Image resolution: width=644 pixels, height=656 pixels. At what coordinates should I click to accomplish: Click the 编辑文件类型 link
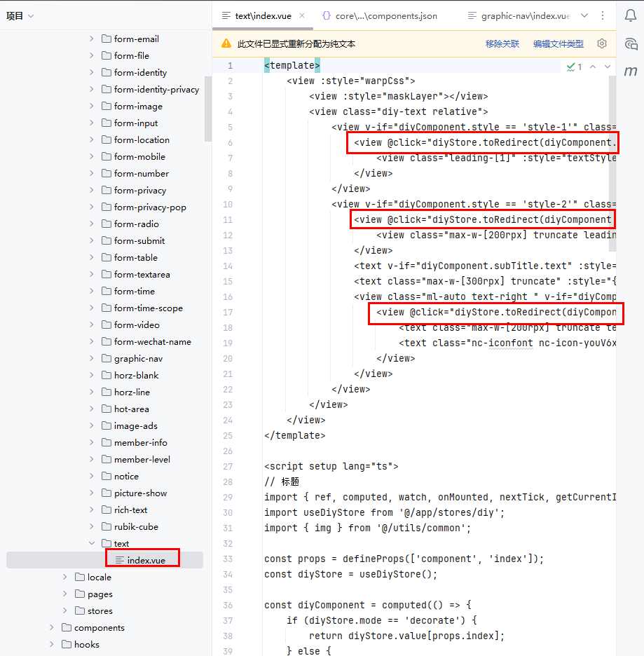tap(558, 43)
